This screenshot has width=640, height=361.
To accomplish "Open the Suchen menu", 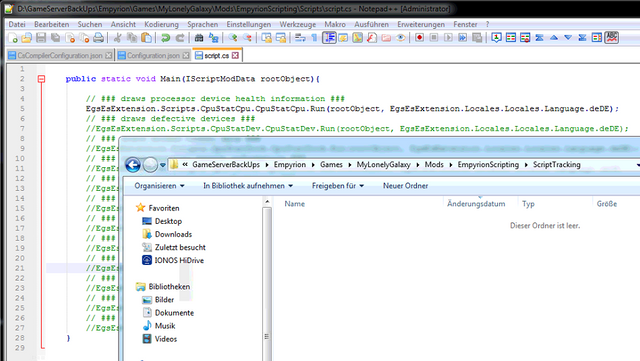I will pyautogui.click(x=90, y=25).
